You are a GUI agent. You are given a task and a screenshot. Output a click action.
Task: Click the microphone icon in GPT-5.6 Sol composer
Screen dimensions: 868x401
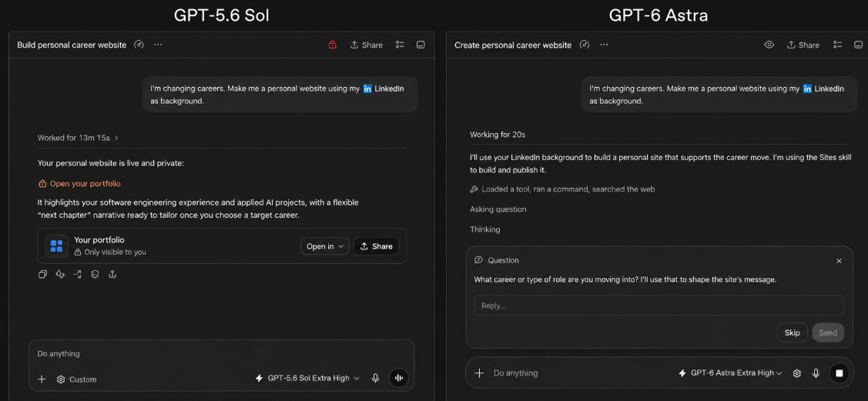(375, 379)
